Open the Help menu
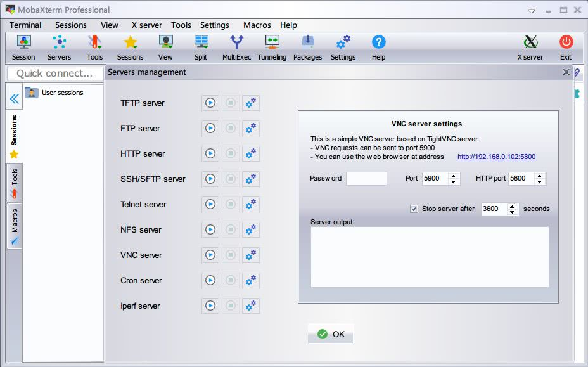Screen dimensions: 588x367 [288, 25]
